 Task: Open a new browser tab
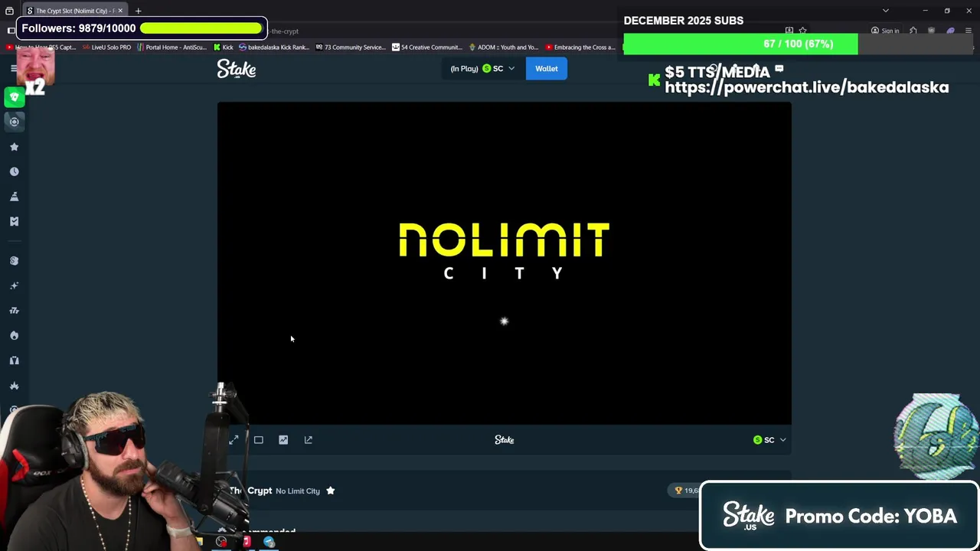(139, 11)
